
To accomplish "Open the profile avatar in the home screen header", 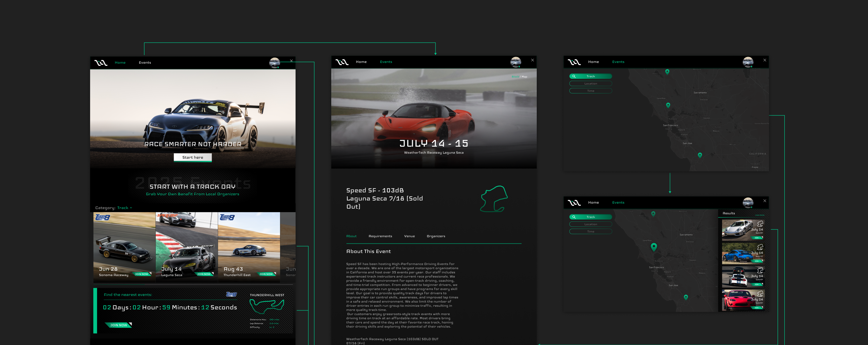I will [x=275, y=63].
